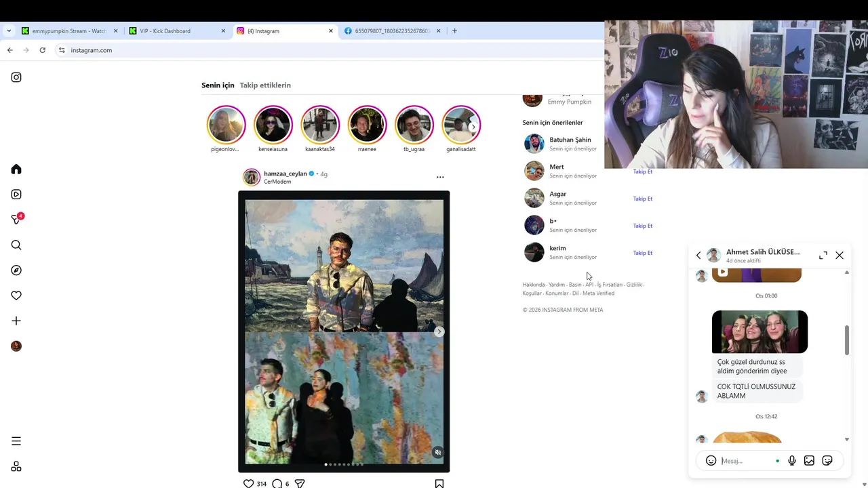Unmute the post video
The height and width of the screenshot is (488, 868).
(438, 452)
